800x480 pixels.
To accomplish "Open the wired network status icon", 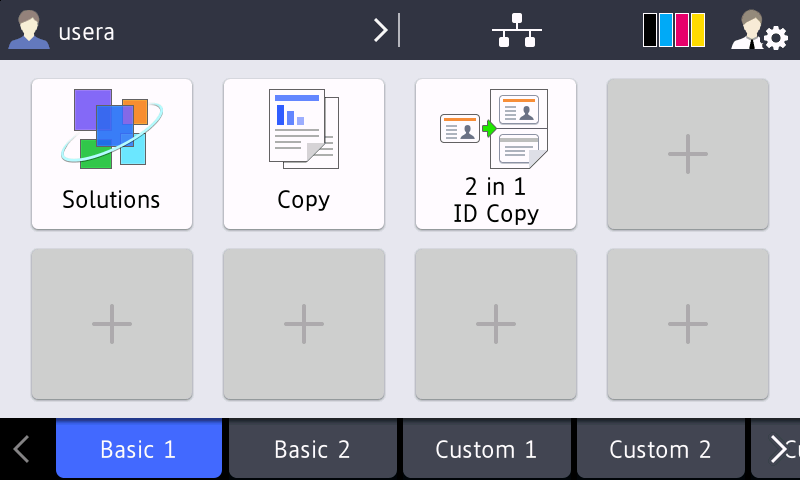I will point(517,31).
